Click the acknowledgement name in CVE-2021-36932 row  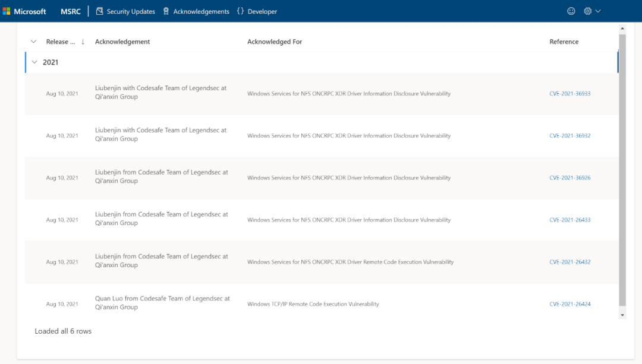[161, 134]
